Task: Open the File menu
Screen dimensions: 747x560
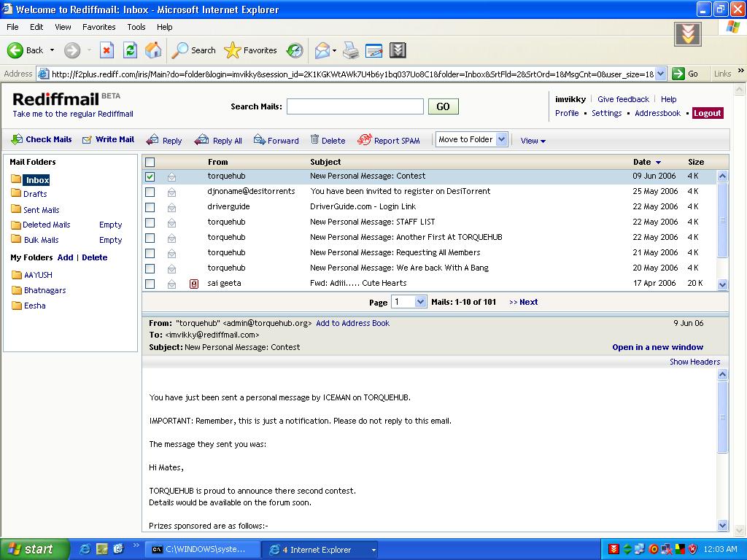Action: (x=12, y=27)
